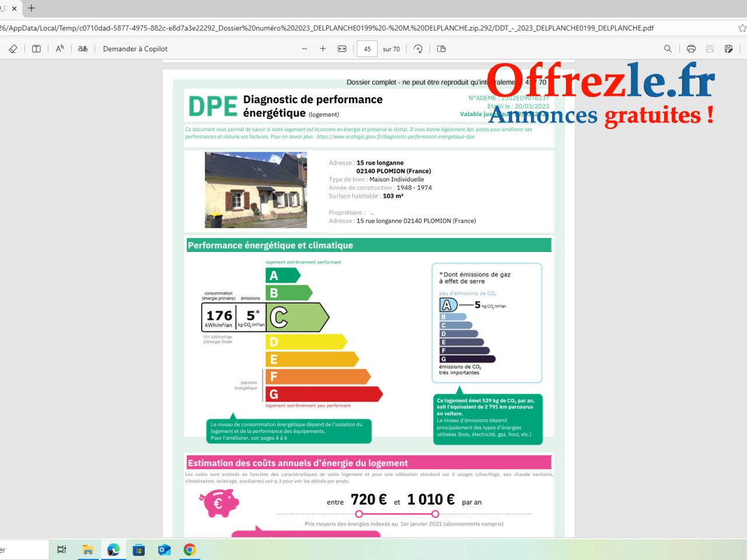This screenshot has width=747, height=560.
Task: Open the PDF search tool
Action: pyautogui.click(x=668, y=49)
